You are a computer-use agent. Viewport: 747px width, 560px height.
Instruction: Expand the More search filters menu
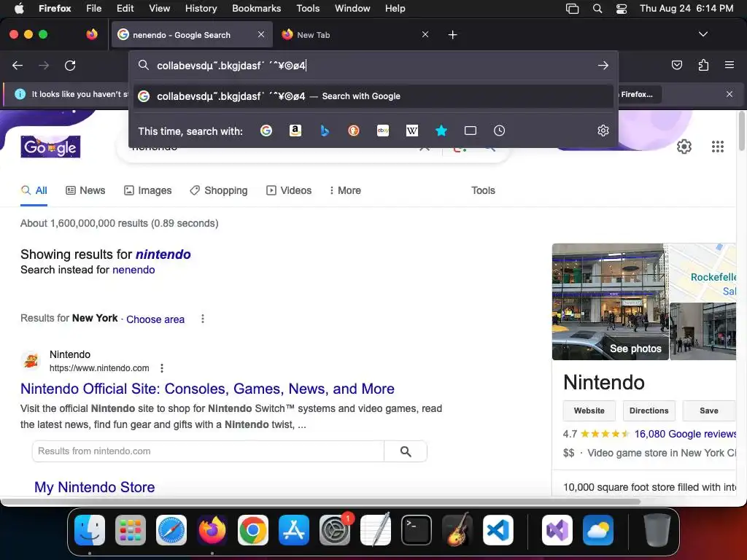345,190
